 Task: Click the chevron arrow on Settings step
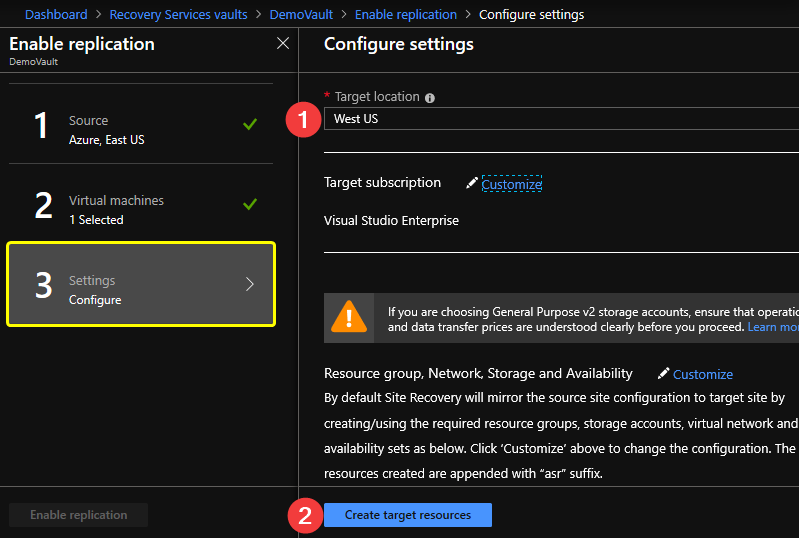[250, 284]
